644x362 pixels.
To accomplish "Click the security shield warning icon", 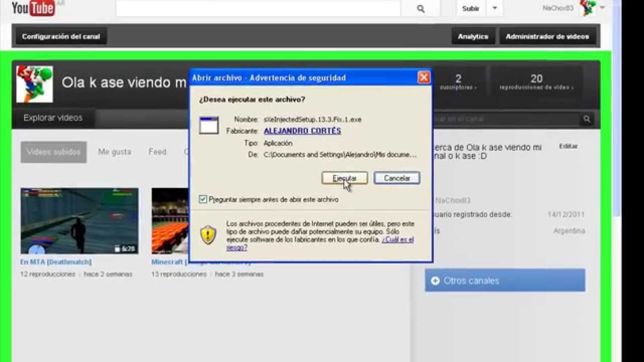I will [x=208, y=235].
